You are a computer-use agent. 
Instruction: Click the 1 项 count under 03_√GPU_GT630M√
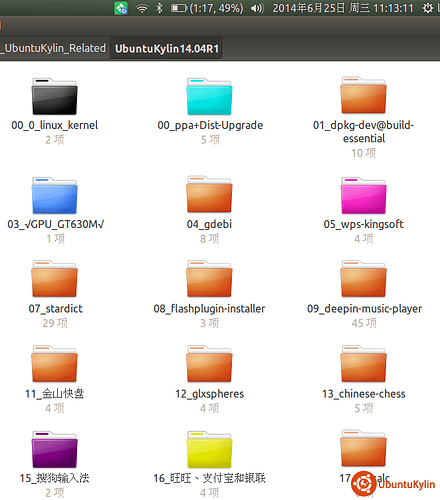coord(55,239)
